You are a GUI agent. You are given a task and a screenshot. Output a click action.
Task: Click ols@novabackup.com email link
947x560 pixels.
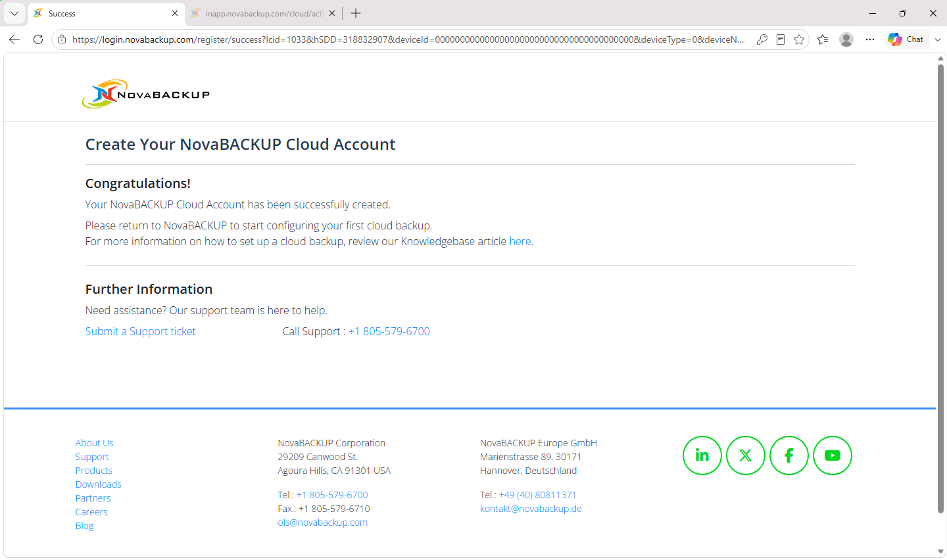323,523
